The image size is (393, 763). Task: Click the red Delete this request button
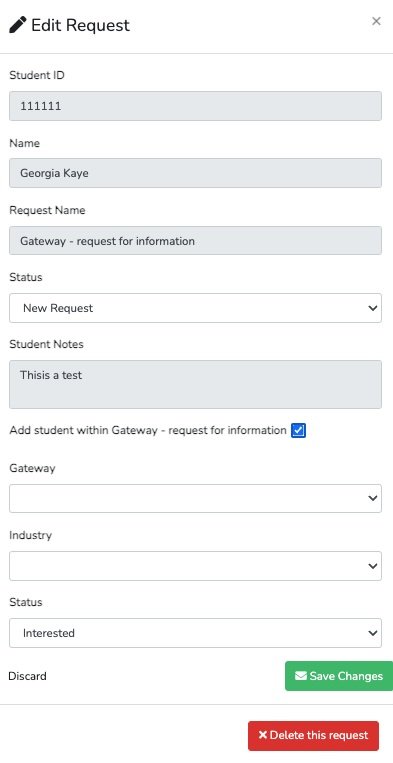click(x=313, y=735)
